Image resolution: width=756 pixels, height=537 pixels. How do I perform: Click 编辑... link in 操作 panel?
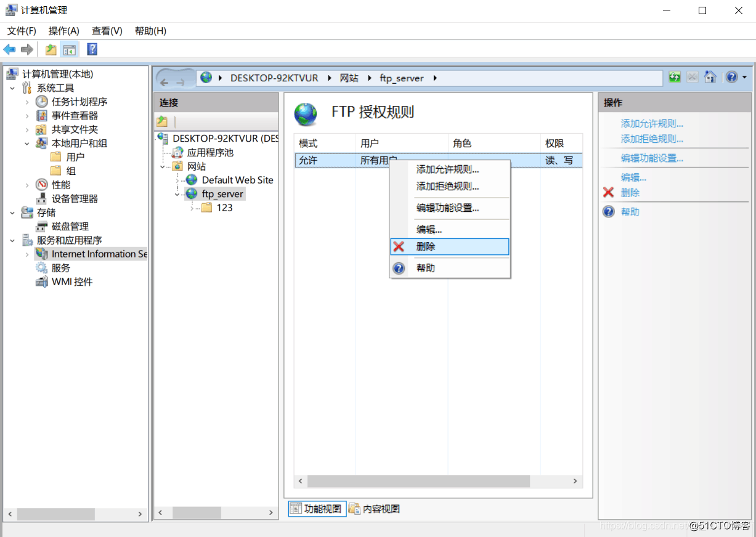coord(633,177)
